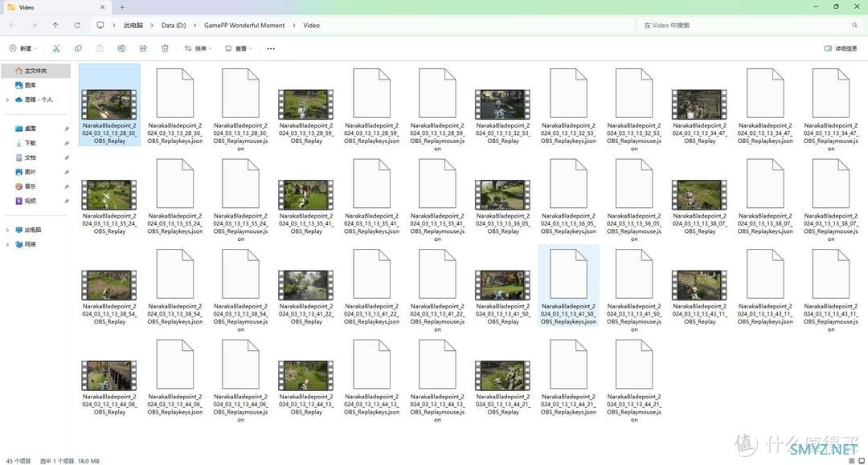Go to GamePP Wonderful Moment in the address path
Screen dimensions: 868x465
click(244, 26)
